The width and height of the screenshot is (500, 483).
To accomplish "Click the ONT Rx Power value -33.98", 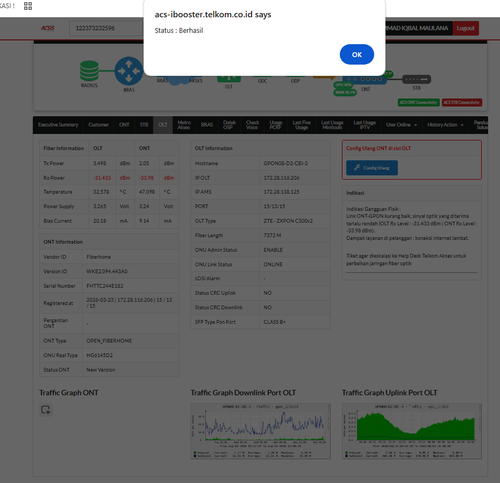I will coord(146,178).
